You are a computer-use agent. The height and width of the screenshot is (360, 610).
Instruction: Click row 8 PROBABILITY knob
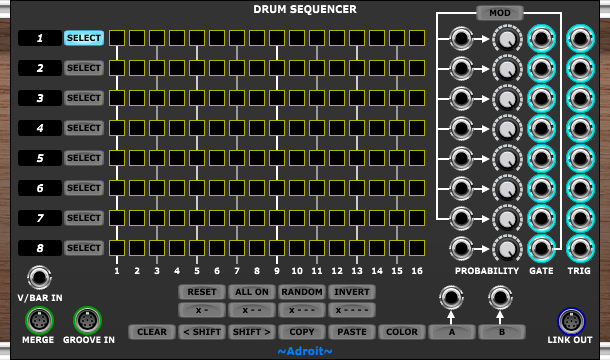tap(507, 248)
